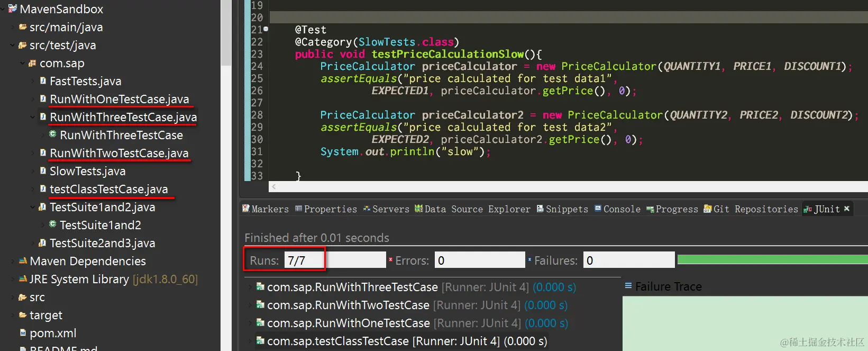Click the Failures count field
This screenshot has height=351, width=868.
click(629, 260)
